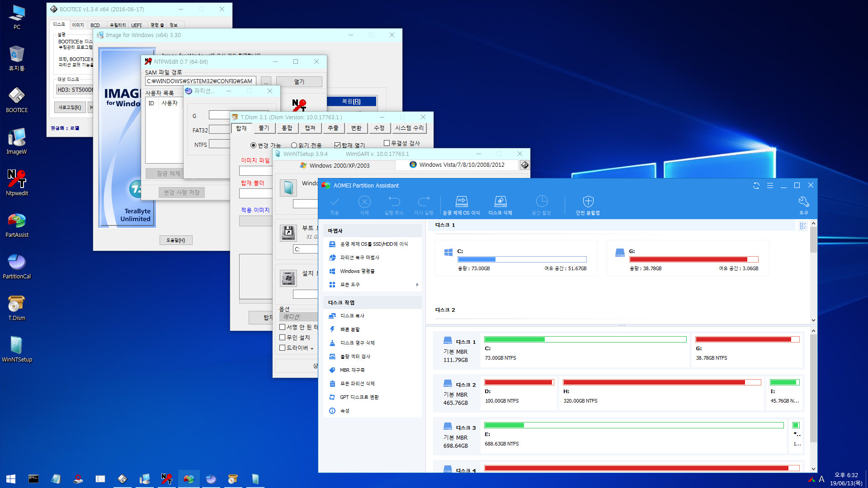Switch to the UEFI tab in BOOTICE

point(137,25)
